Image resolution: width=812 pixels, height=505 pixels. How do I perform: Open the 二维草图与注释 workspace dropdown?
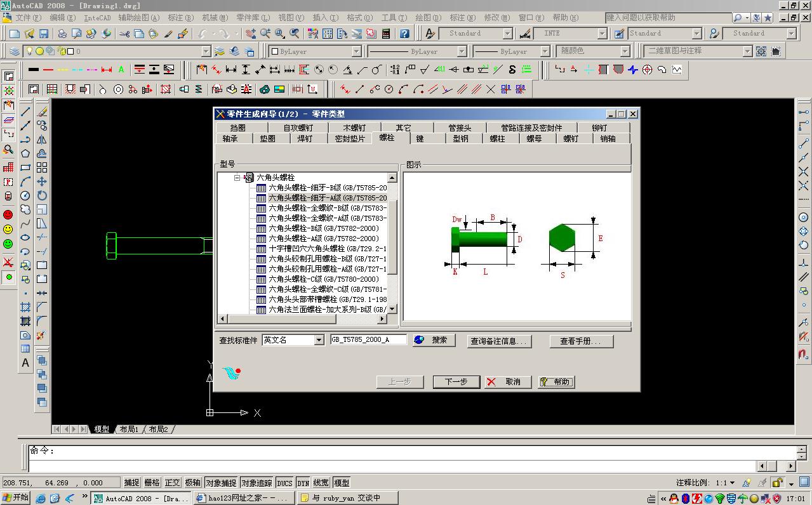(x=748, y=51)
